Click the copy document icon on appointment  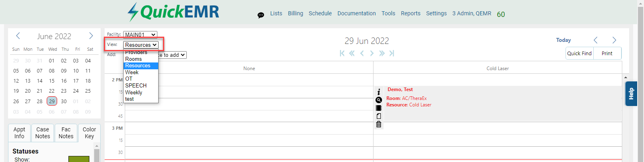(379, 116)
